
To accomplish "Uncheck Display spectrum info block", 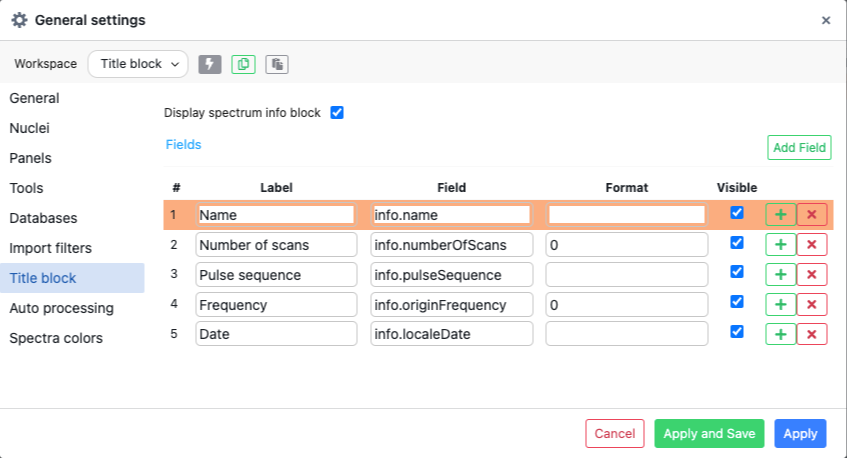I will (x=337, y=113).
